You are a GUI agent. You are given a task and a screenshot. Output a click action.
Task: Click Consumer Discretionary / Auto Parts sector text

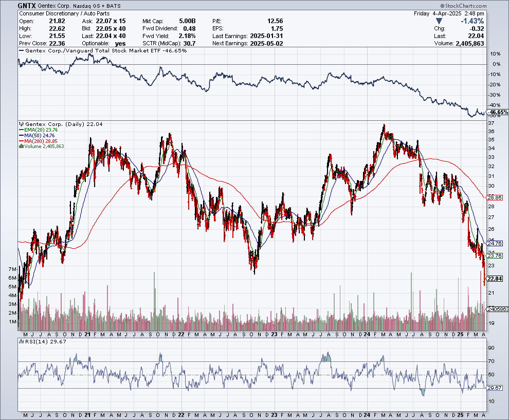tap(64, 13)
